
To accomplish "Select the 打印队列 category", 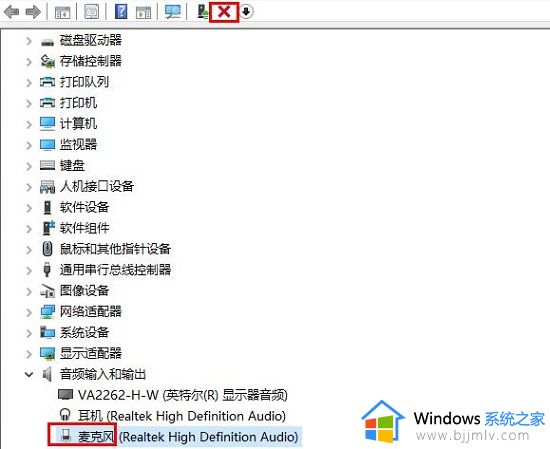I will point(84,82).
